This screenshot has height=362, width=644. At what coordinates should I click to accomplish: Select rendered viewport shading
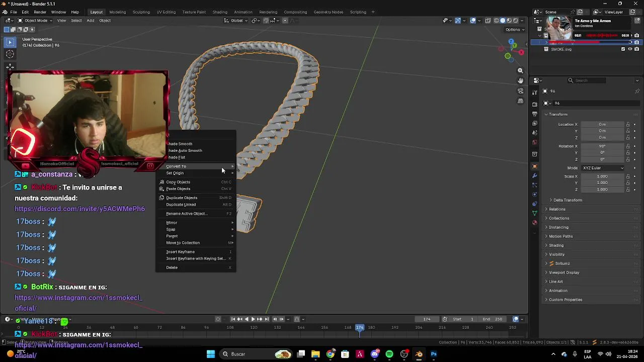[x=515, y=21]
